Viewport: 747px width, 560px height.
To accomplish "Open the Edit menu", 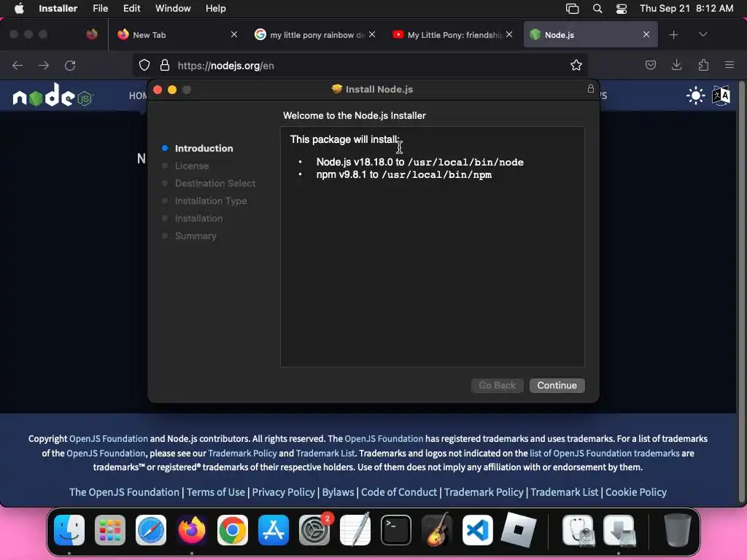I will 131,8.
